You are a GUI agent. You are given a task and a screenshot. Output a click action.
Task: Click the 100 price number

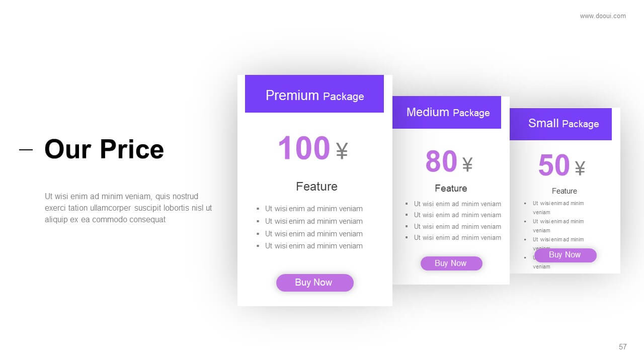click(x=303, y=148)
